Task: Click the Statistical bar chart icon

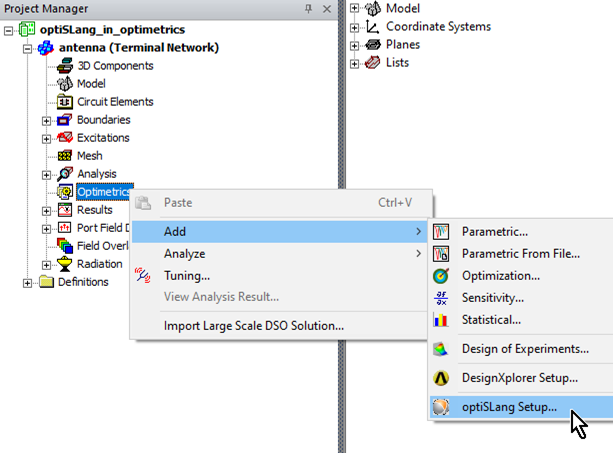Action: [x=441, y=320]
